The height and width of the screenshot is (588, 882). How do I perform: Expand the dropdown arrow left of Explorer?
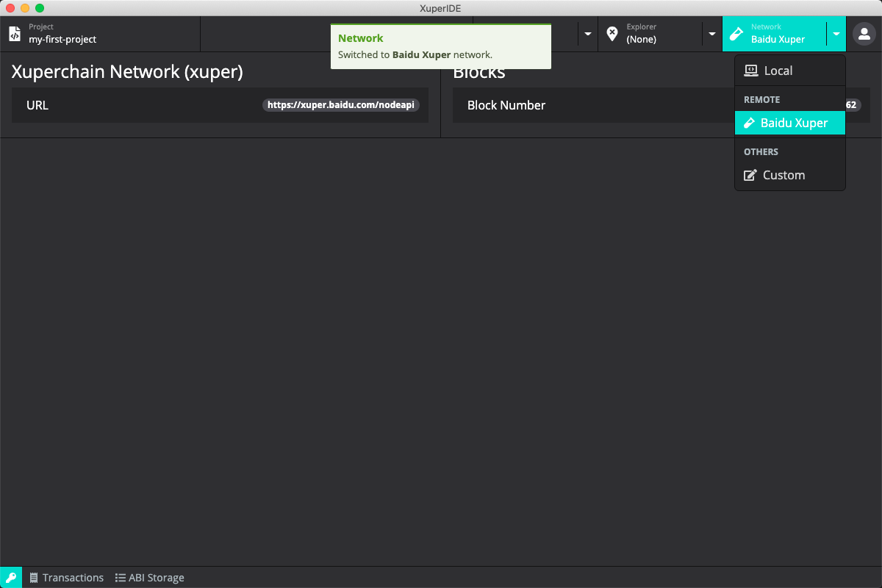pos(587,34)
